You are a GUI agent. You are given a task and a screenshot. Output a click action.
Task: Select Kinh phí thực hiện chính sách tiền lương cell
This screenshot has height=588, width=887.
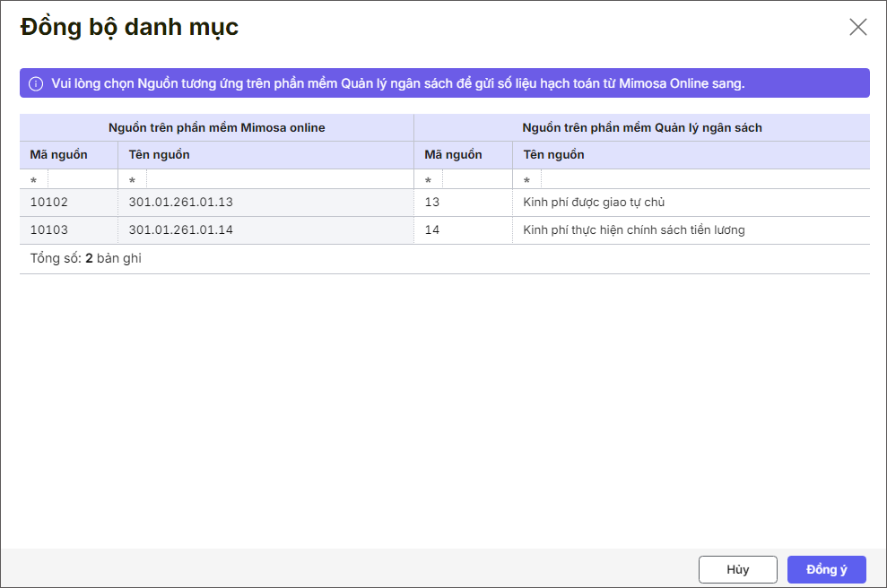691,230
